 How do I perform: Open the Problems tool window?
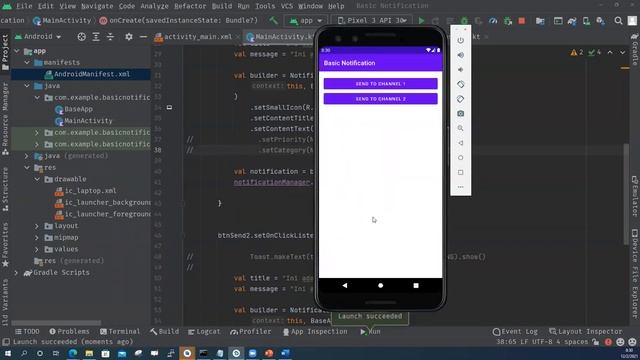coord(69,331)
